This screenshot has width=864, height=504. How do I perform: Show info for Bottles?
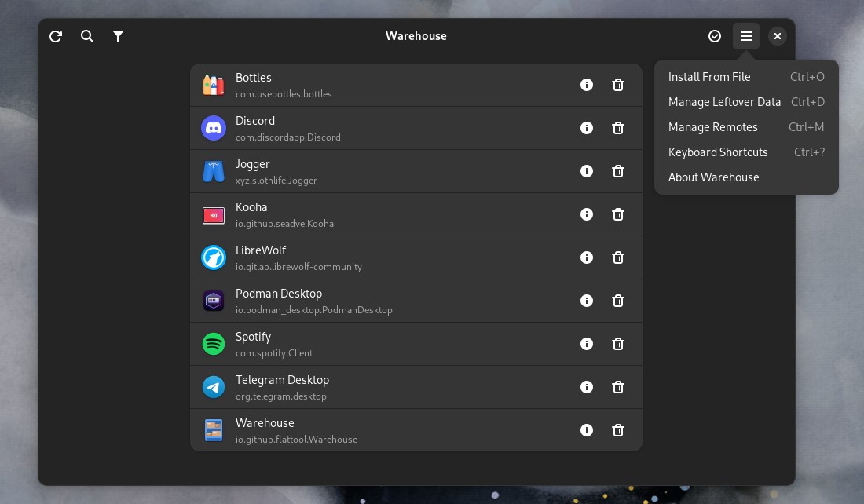(587, 85)
